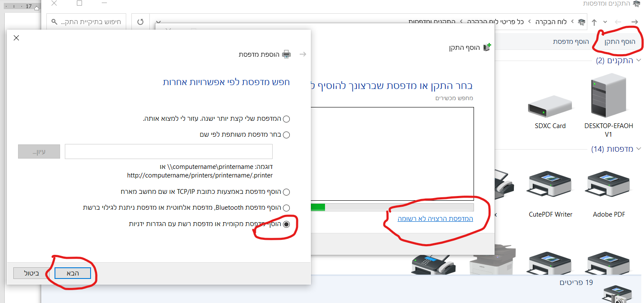Select the CutePDF Writer printer
Viewport: 644px width, 303px height.
pyautogui.click(x=550, y=185)
